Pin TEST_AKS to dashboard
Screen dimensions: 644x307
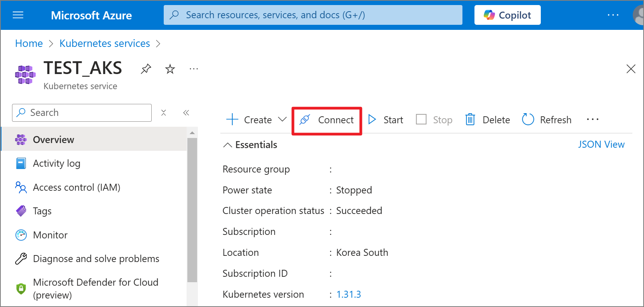(146, 69)
